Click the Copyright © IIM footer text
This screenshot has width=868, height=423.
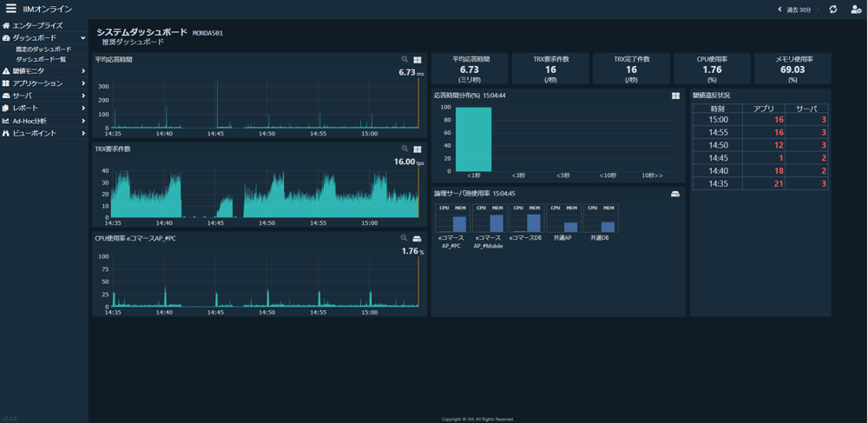coord(477,420)
